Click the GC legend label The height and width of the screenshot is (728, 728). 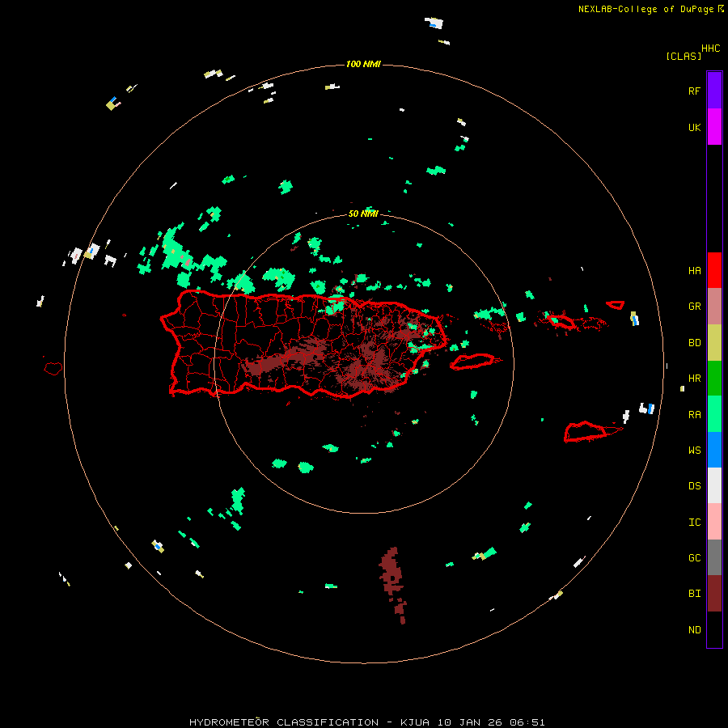(694, 557)
